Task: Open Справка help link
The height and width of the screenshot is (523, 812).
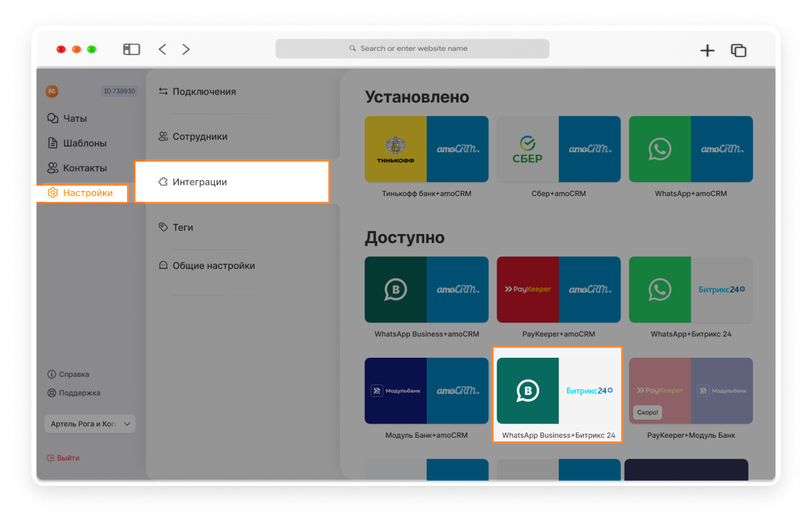Action: [x=68, y=374]
